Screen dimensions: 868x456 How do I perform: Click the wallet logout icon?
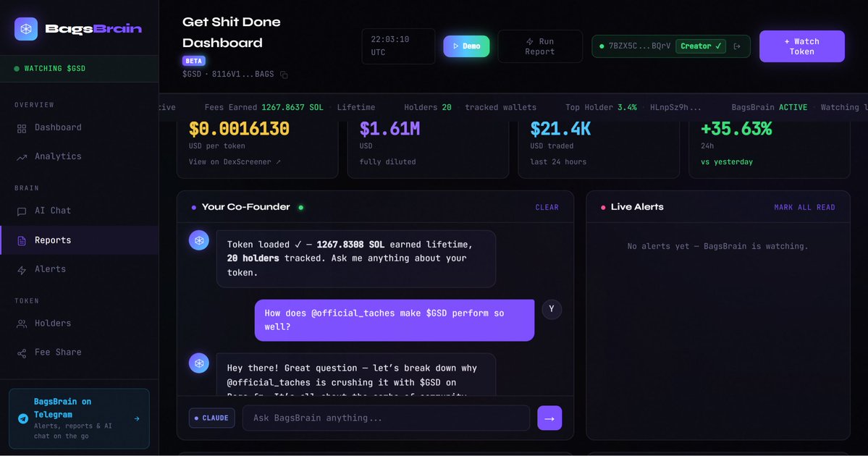click(737, 46)
